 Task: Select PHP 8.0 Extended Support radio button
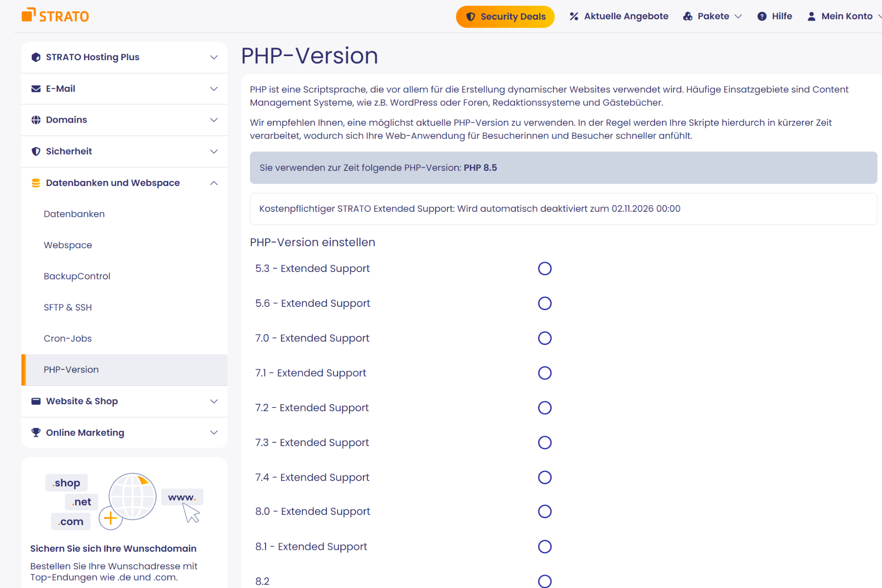tap(545, 511)
